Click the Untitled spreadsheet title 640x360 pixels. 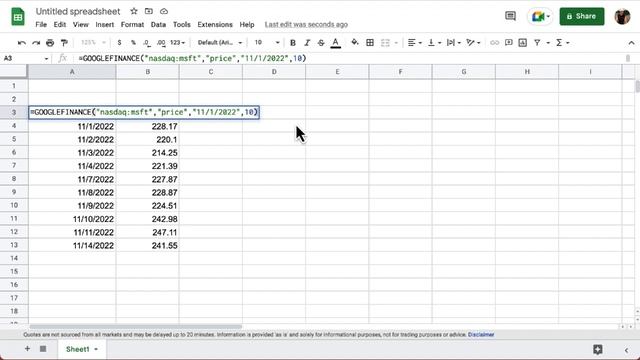pyautogui.click(x=78, y=11)
